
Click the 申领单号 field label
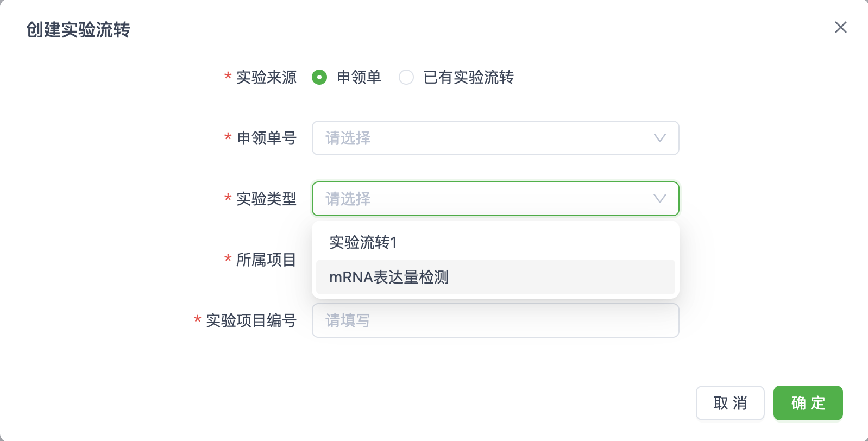pyautogui.click(x=266, y=138)
